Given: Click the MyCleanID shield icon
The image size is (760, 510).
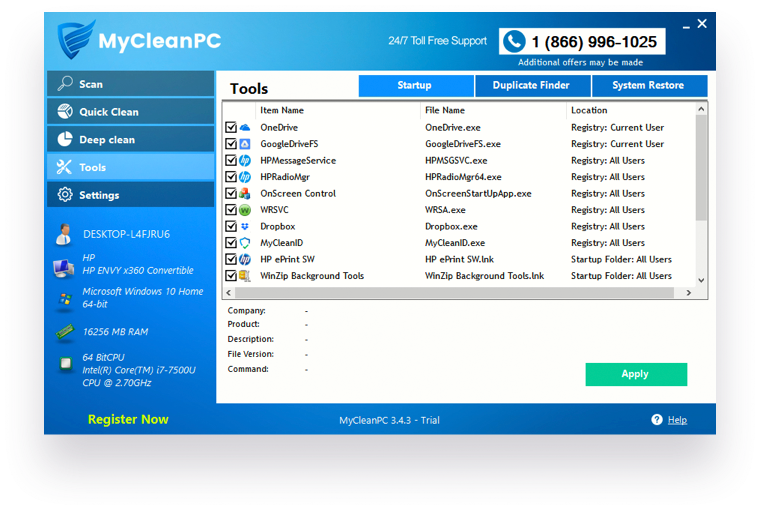Looking at the screenshot, I should [245, 243].
